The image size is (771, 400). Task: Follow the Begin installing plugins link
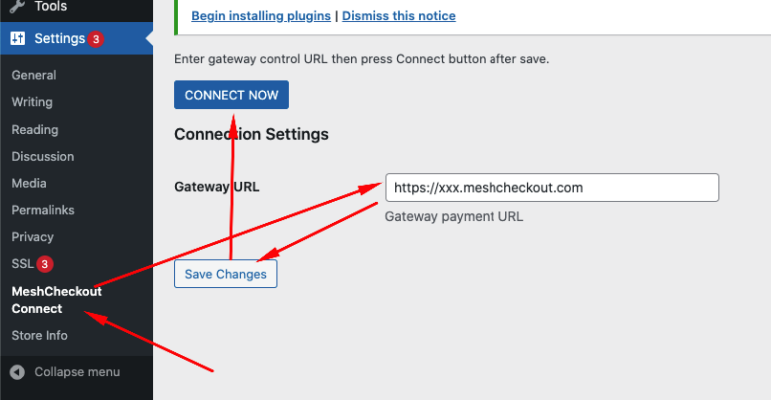click(261, 16)
